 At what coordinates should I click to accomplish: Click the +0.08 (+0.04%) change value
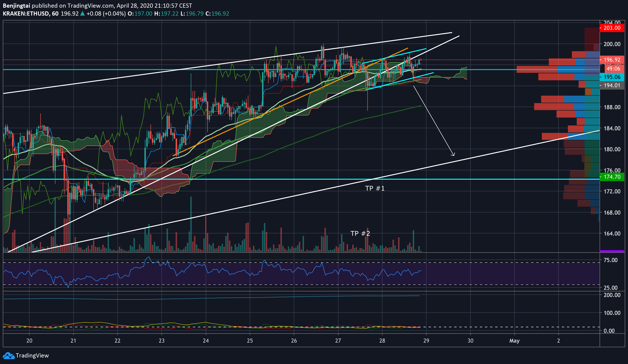106,13
